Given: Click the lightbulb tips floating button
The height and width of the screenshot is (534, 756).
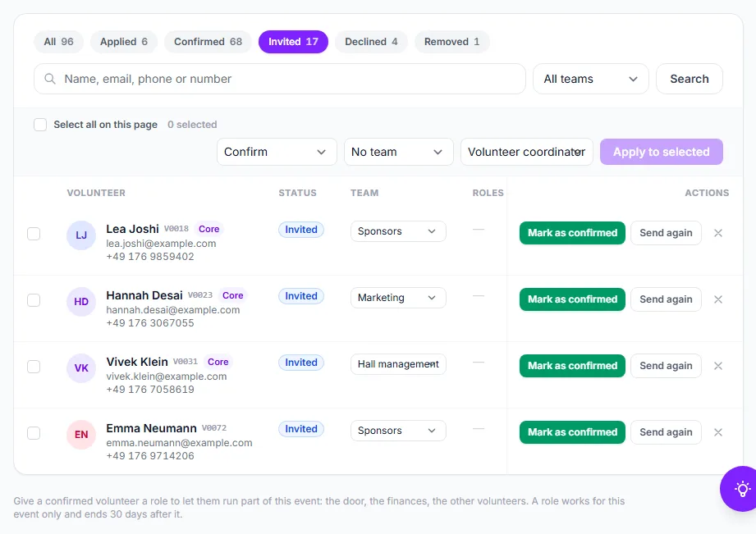Looking at the screenshot, I should [x=741, y=489].
